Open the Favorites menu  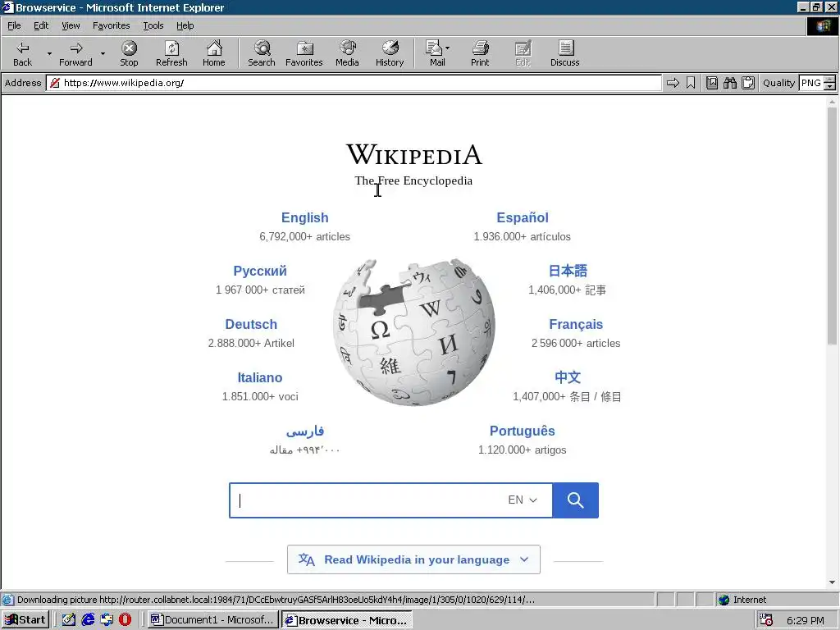111,25
